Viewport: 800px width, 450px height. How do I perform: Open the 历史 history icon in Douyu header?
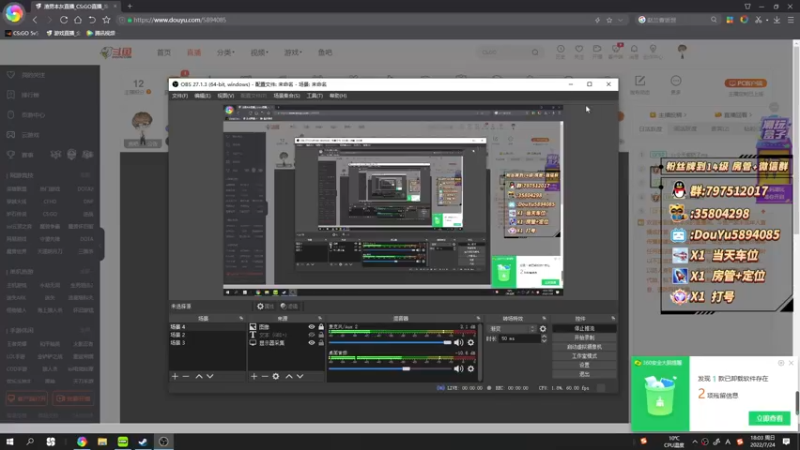point(560,52)
